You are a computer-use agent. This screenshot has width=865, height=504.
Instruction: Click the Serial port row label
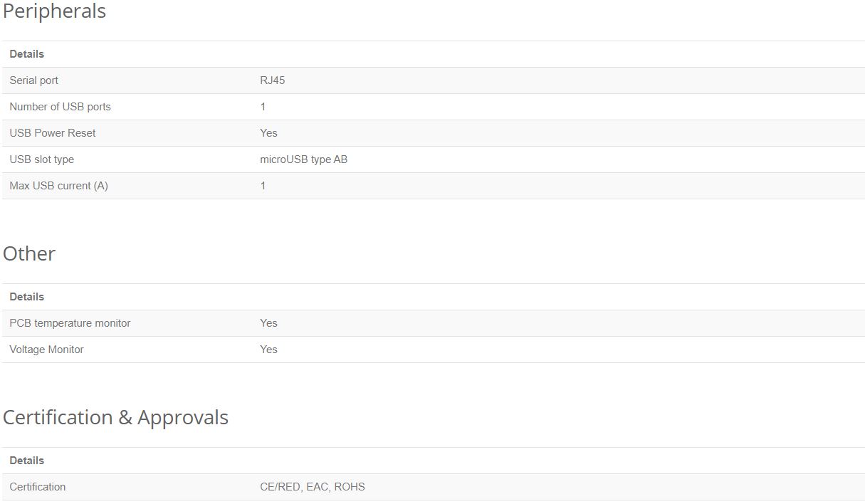[x=34, y=80]
